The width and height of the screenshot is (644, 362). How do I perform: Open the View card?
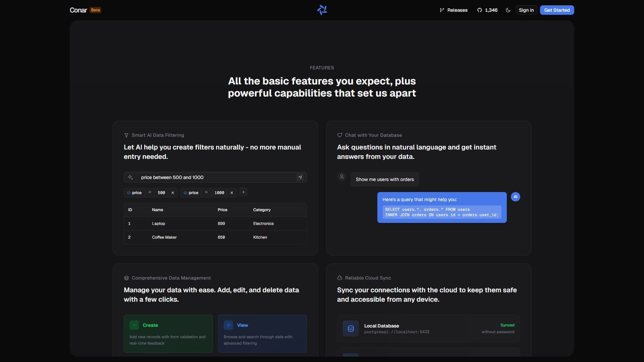tap(262, 334)
